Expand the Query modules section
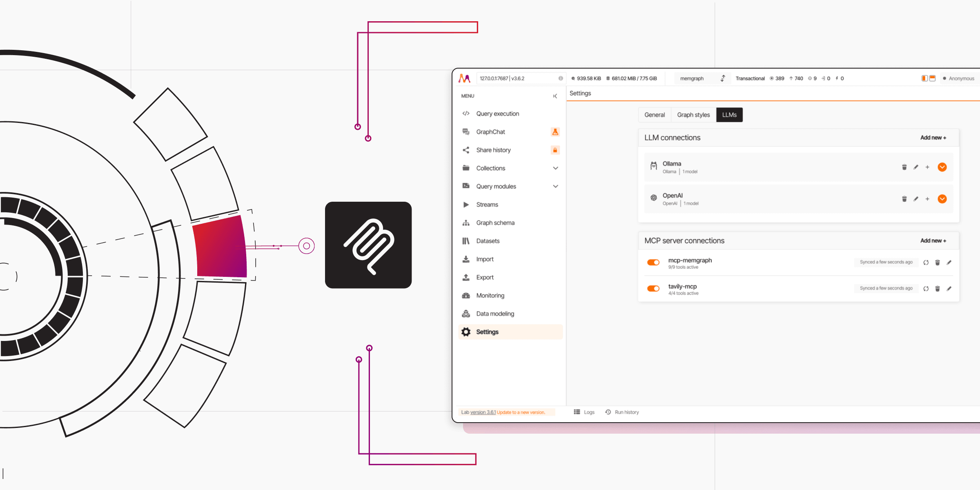980x490 pixels. coord(555,186)
